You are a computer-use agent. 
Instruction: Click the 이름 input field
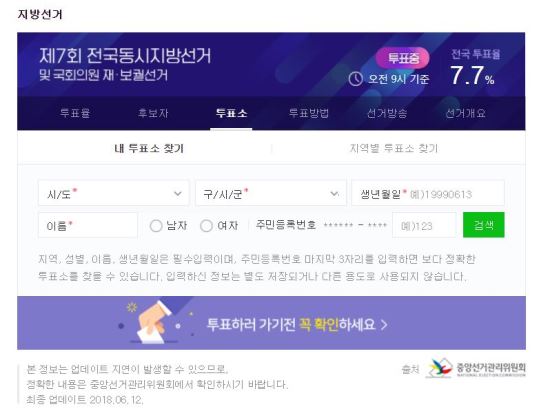point(88,225)
